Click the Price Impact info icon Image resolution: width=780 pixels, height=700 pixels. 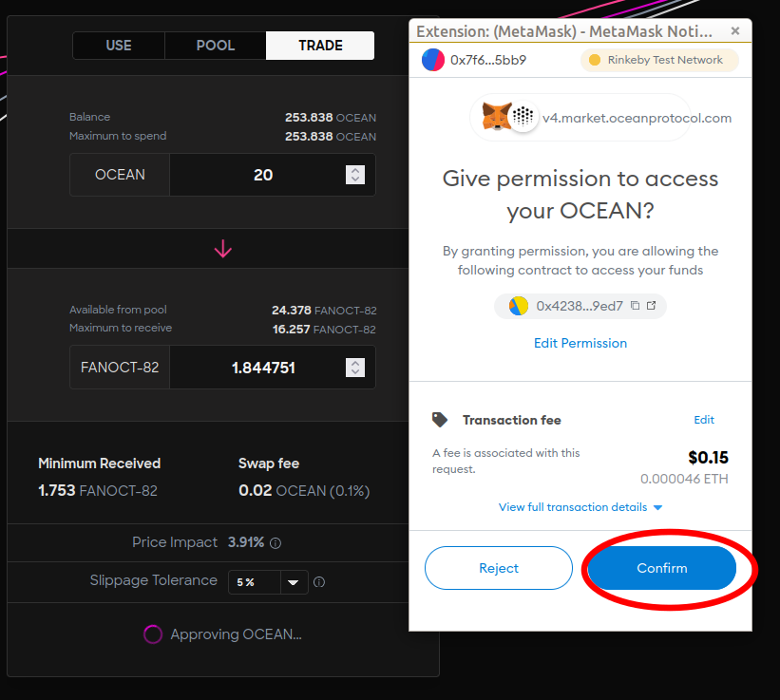point(276,543)
